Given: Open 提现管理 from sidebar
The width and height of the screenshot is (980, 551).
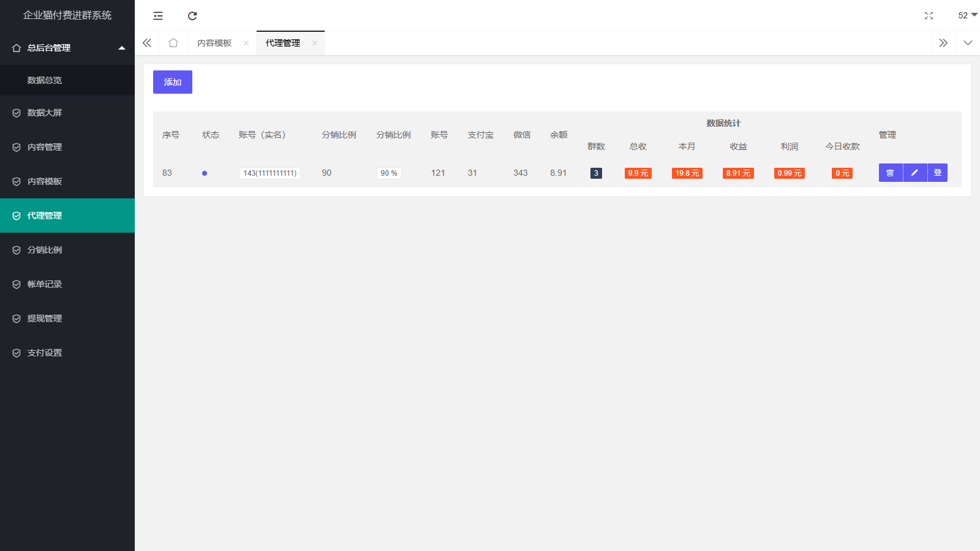Looking at the screenshot, I should (45, 318).
